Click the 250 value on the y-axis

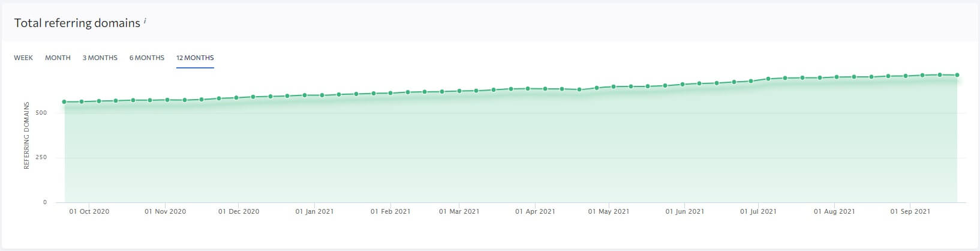click(x=41, y=157)
